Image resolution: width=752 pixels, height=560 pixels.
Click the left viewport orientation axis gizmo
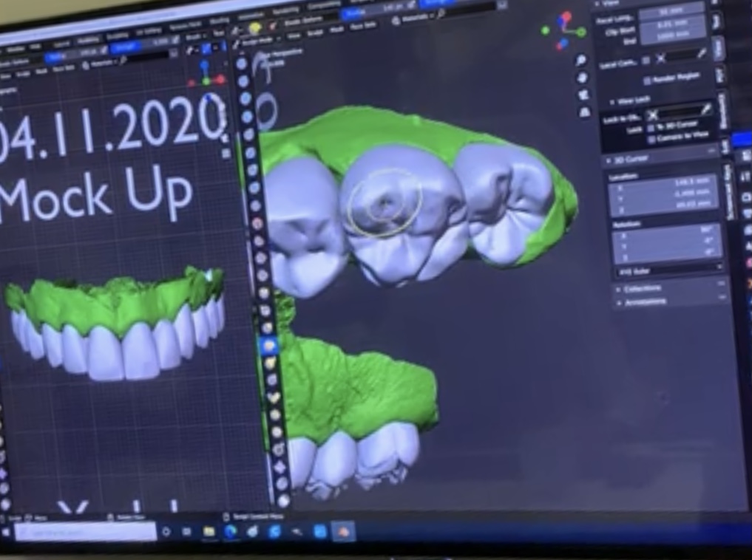pos(206,75)
